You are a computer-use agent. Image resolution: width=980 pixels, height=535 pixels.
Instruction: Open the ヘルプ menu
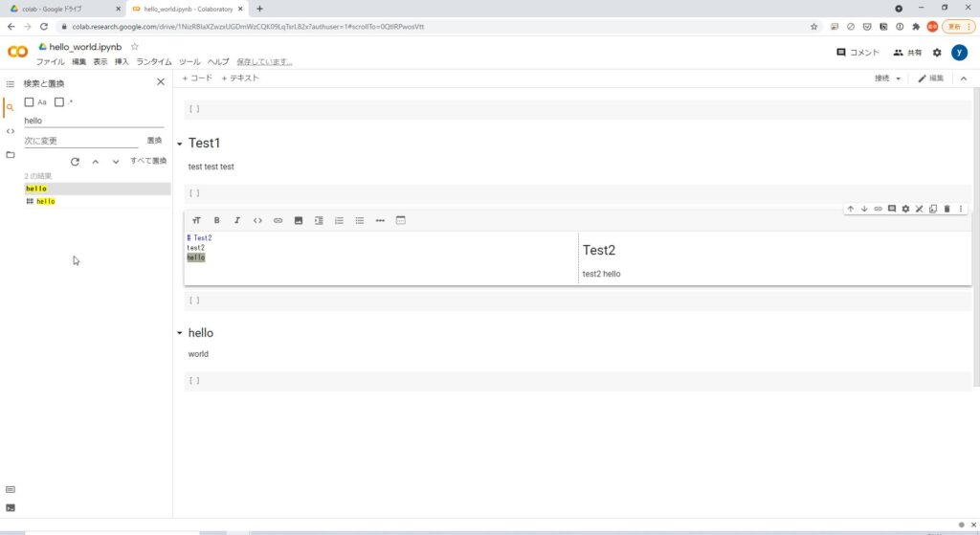pos(218,62)
